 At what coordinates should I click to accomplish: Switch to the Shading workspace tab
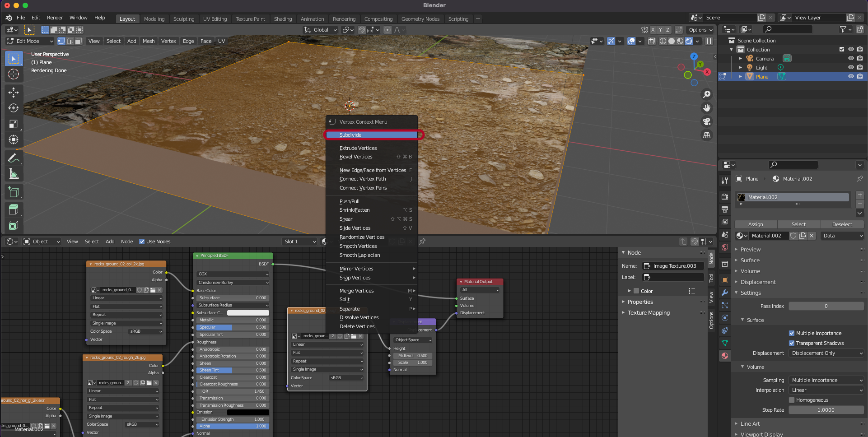[283, 19]
